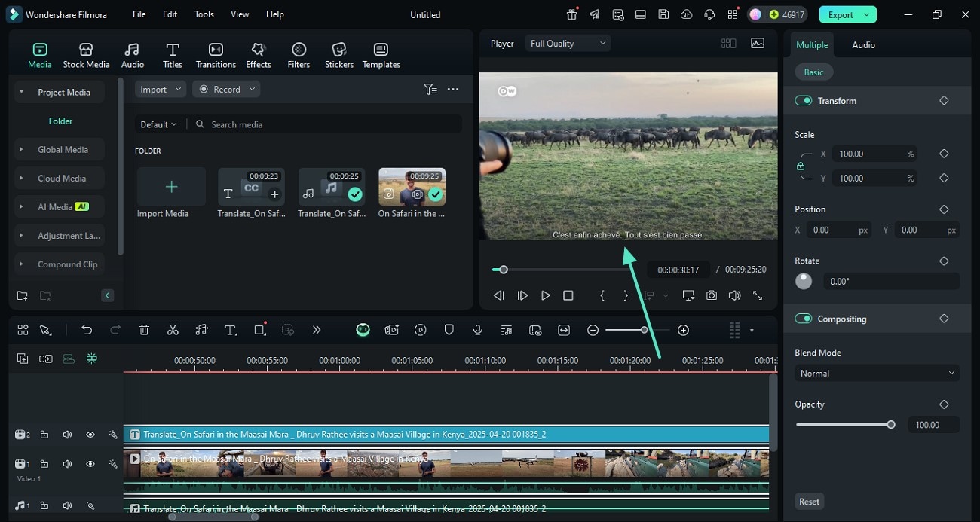Click the Redo arrow in timeline toolbar
980x522 pixels.
[115, 330]
